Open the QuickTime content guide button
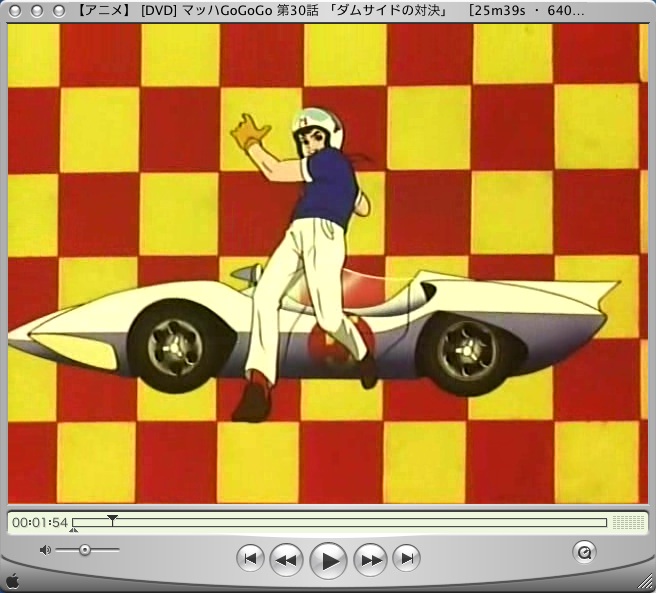This screenshot has height=593, width=656. 584,552
